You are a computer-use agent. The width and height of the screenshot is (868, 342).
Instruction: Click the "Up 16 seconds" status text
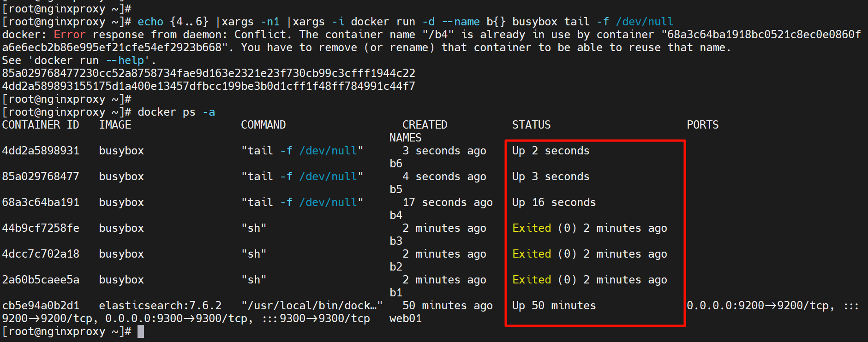(x=554, y=202)
